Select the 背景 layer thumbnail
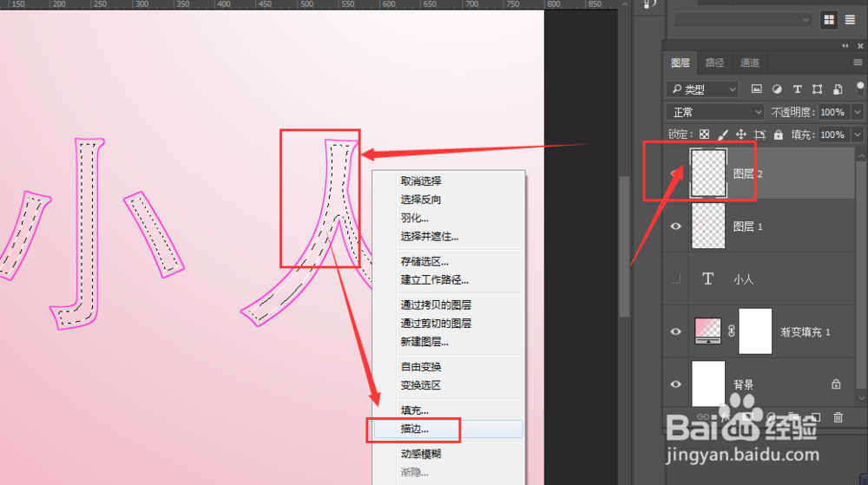Screen dimensions: 868x485 (708, 383)
